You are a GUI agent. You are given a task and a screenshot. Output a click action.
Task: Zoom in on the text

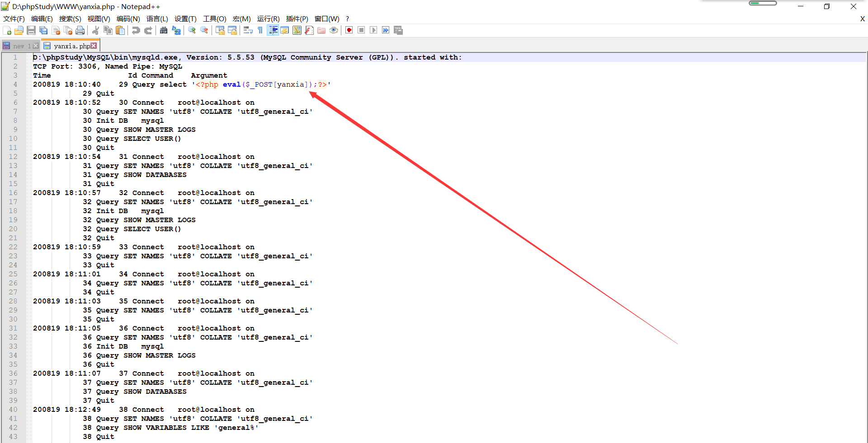click(x=192, y=30)
